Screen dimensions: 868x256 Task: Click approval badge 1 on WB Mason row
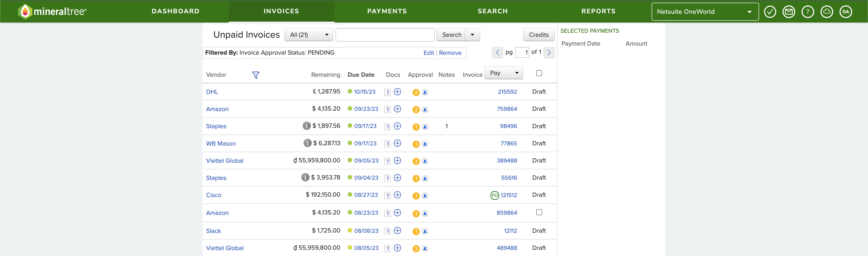(416, 144)
